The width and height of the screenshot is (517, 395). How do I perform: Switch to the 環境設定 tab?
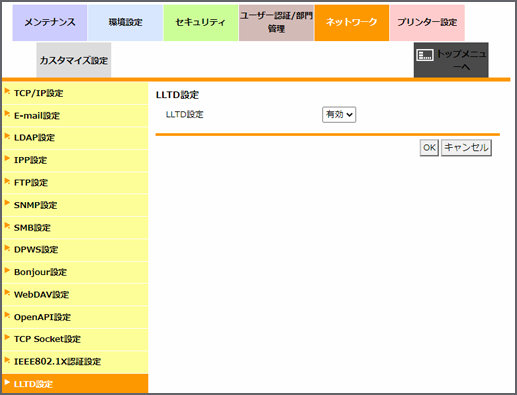[x=125, y=23]
